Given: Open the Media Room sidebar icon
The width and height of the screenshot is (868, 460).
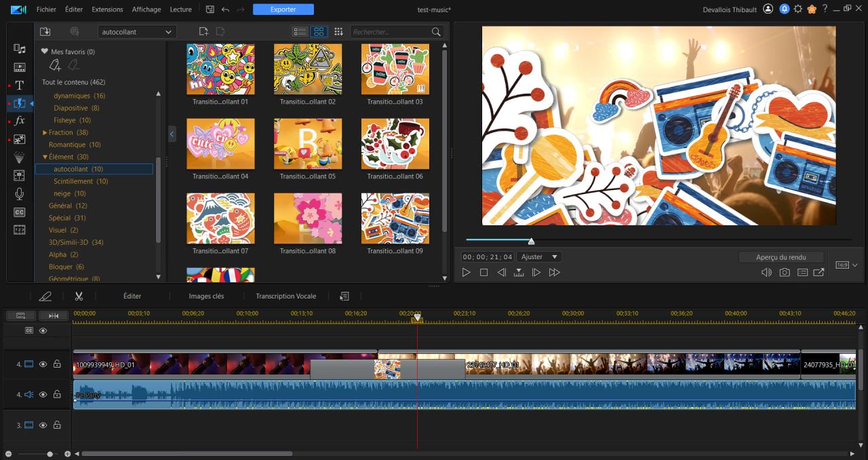Looking at the screenshot, I should click(x=20, y=48).
